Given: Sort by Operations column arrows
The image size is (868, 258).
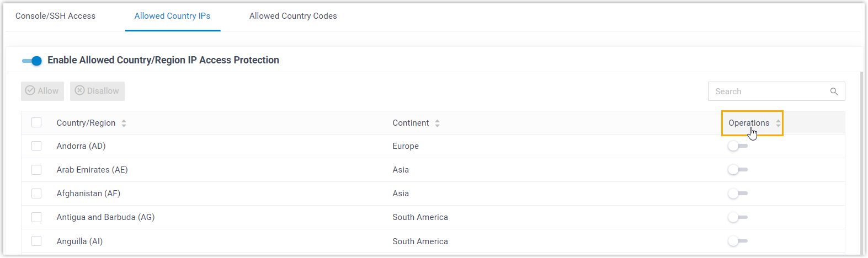Looking at the screenshot, I should pyautogui.click(x=778, y=123).
